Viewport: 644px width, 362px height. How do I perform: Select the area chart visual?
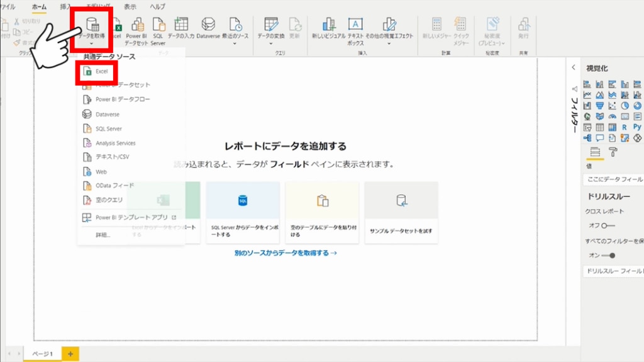599,95
